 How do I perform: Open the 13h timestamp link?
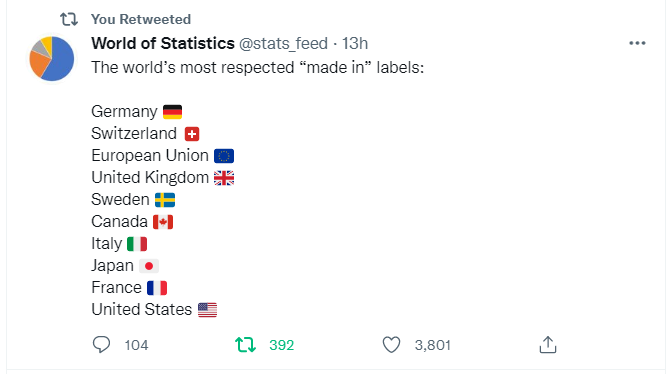355,43
